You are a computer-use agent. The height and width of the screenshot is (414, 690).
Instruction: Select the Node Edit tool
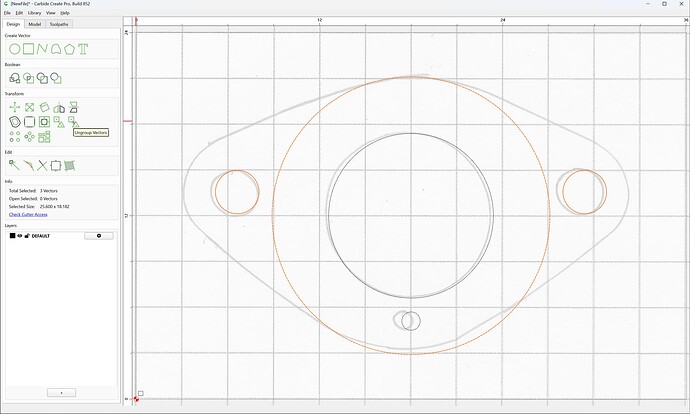click(x=15, y=165)
